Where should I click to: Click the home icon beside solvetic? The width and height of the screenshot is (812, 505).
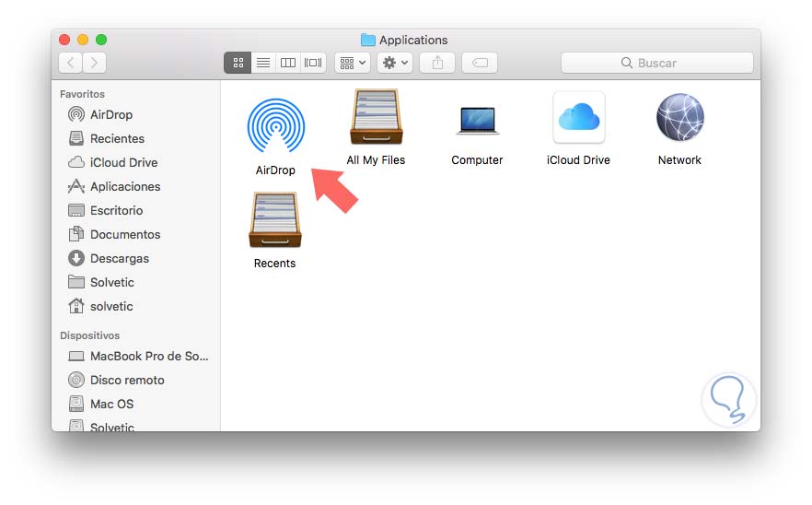[x=76, y=306]
